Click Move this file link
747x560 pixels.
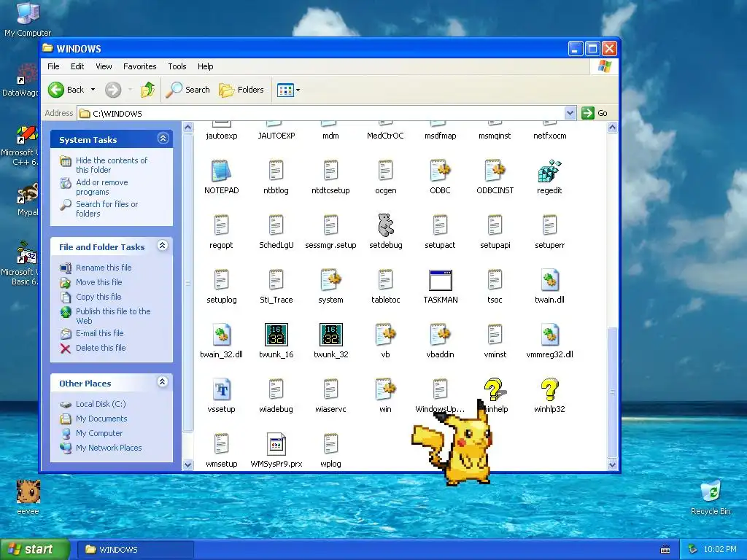(98, 282)
